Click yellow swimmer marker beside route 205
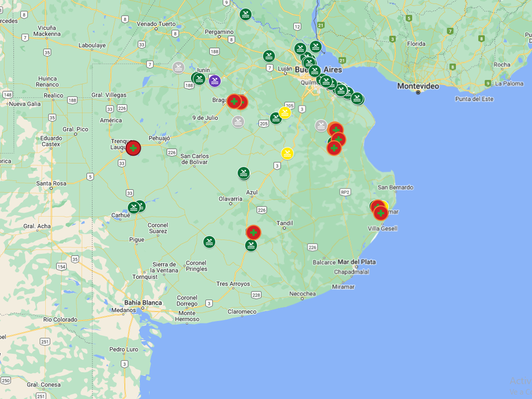532x399 pixels. click(x=285, y=113)
